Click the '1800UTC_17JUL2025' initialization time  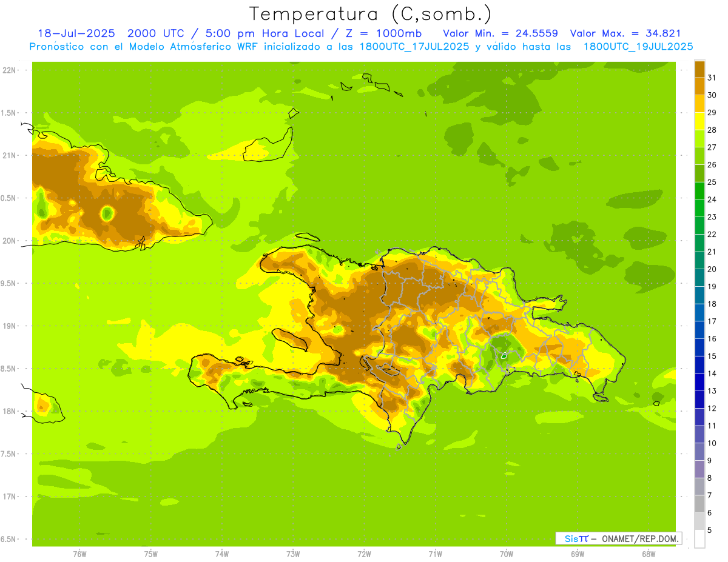pyautogui.click(x=414, y=47)
